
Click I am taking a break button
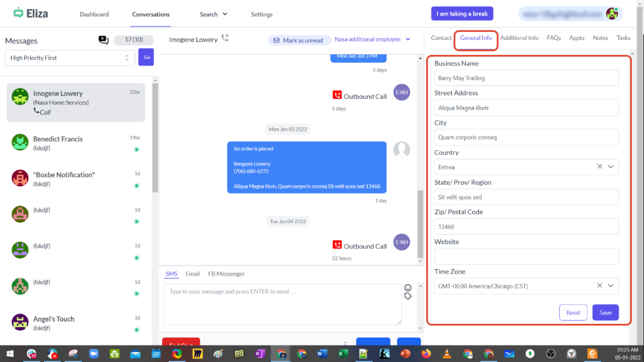[462, 14]
